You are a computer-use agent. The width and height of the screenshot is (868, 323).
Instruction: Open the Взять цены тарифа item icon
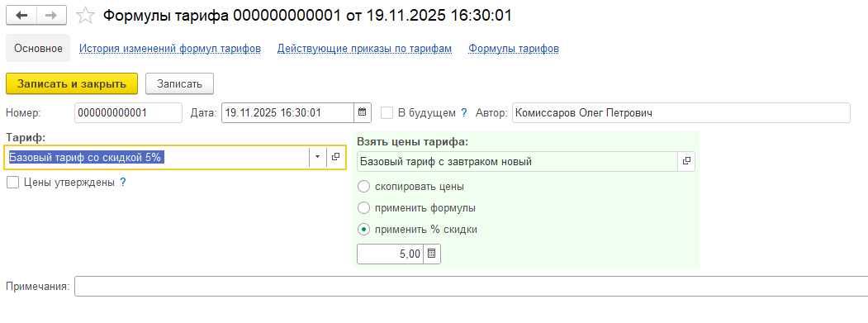coord(686,161)
